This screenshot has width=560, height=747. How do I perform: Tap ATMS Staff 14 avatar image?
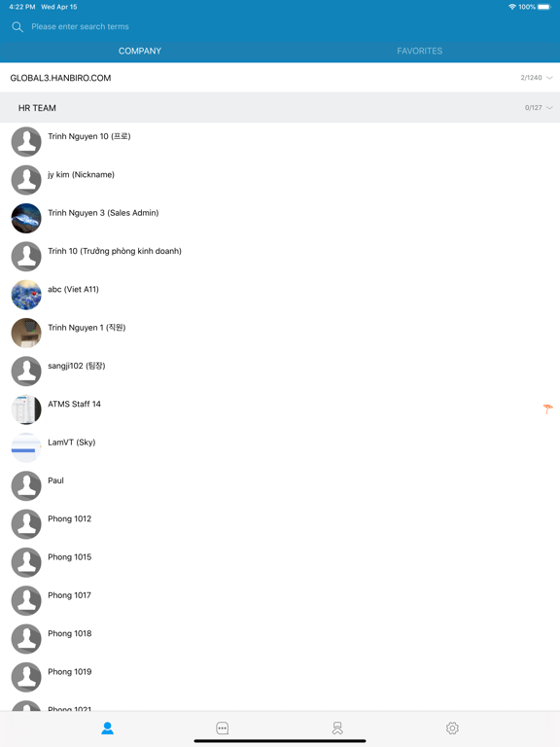[x=26, y=409]
